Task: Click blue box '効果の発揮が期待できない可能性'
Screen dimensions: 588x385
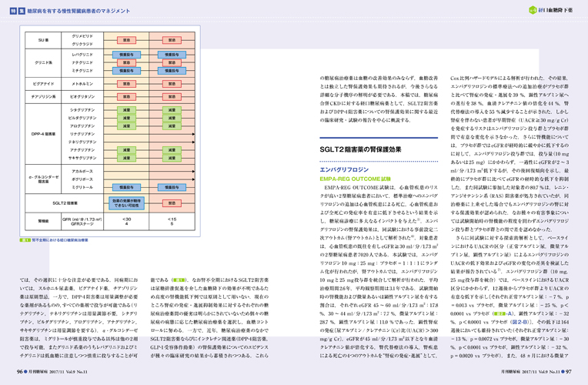Action: tap(126, 203)
